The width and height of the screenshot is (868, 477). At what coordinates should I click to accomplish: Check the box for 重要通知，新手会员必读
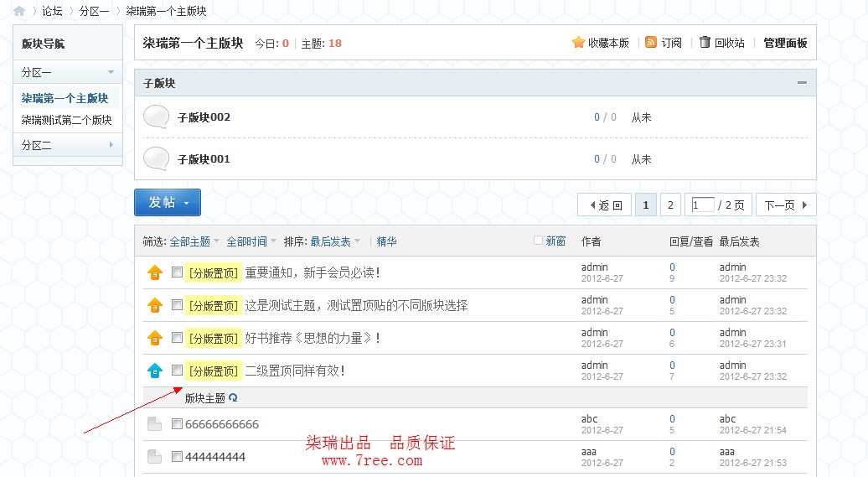177,272
